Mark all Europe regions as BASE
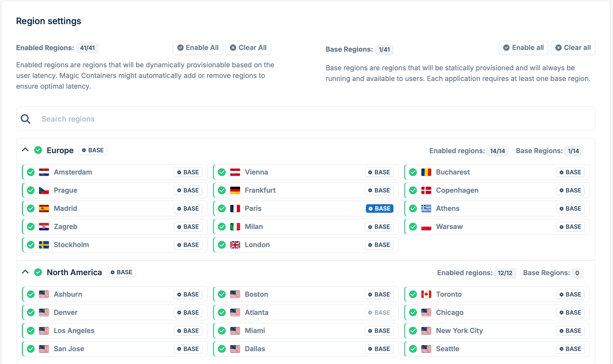613x364 pixels. (x=93, y=150)
